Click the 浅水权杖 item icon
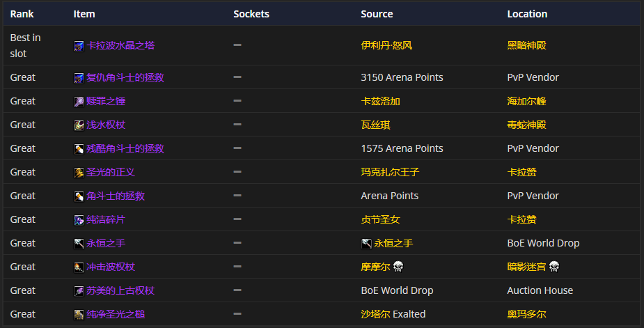 [x=79, y=125]
